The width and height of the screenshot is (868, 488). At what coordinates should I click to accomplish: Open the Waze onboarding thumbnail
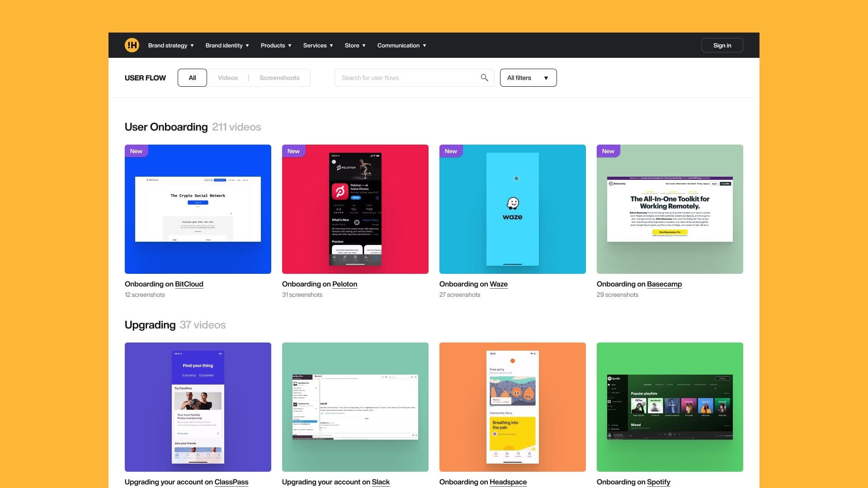[513, 209]
